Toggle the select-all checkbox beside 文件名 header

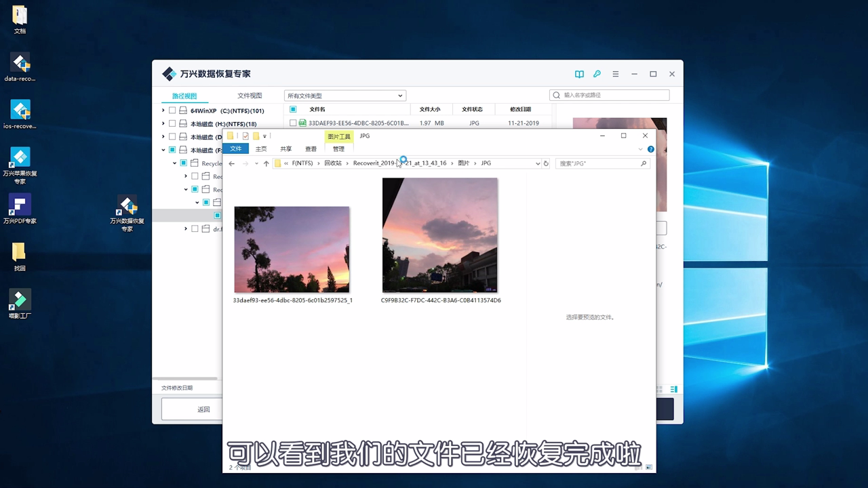(x=293, y=109)
